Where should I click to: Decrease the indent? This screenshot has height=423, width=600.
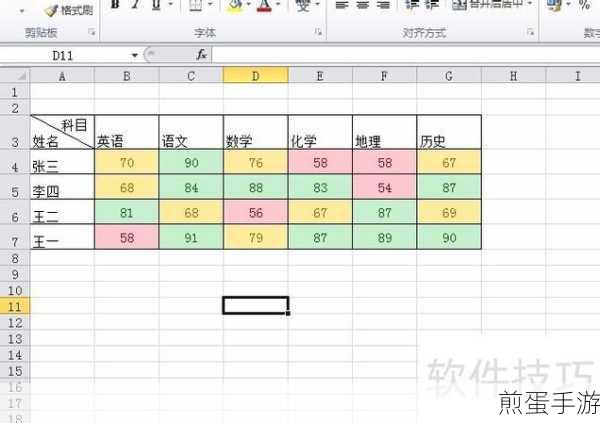(411, 5)
